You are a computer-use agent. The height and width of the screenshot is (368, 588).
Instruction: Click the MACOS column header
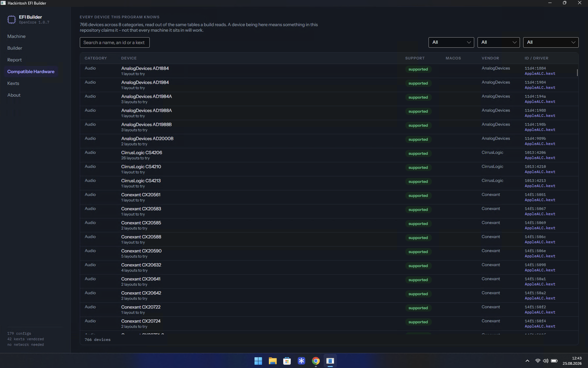(453, 58)
